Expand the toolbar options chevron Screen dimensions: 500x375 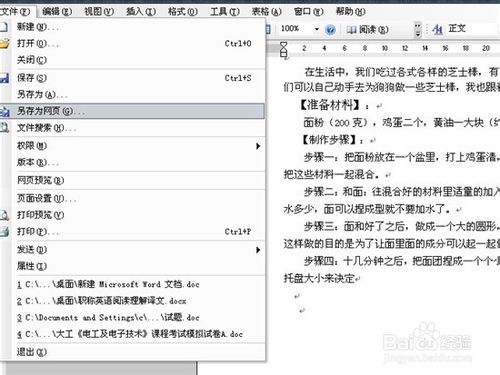418,30
